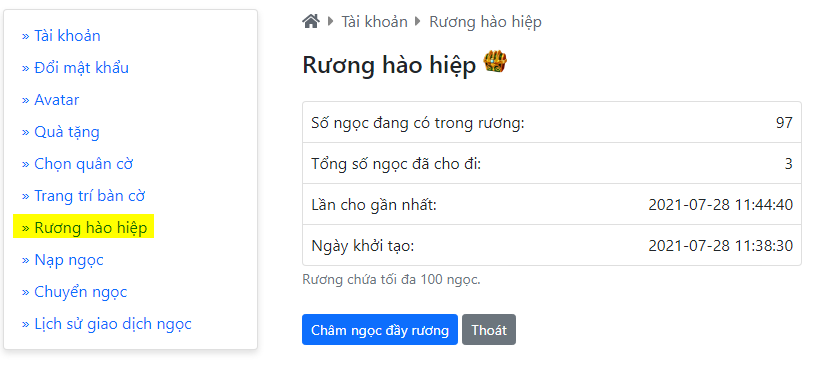Image resolution: width=819 pixels, height=366 pixels.
Task: Open Trang trí bàn cờ settings
Action: point(83,196)
